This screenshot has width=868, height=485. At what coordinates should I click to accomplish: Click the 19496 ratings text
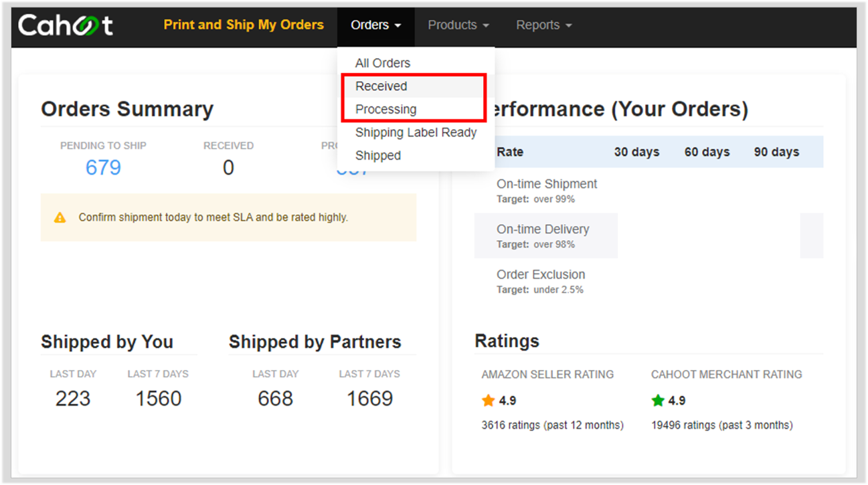tap(721, 425)
